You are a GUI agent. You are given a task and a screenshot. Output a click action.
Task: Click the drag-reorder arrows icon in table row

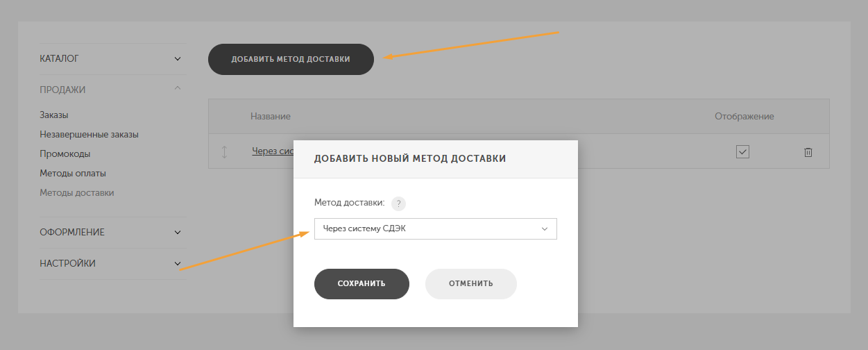click(224, 152)
